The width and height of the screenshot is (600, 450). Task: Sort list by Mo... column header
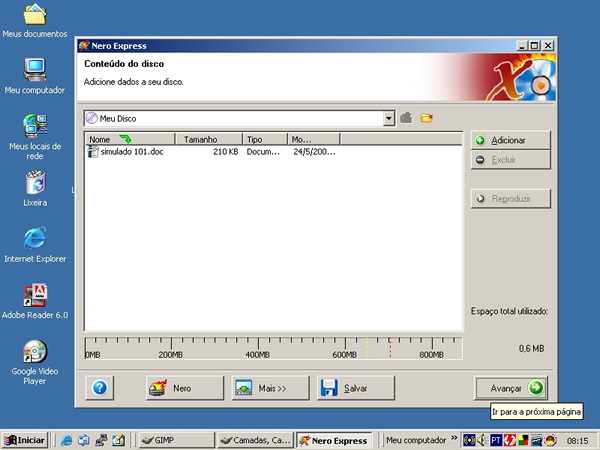point(314,139)
